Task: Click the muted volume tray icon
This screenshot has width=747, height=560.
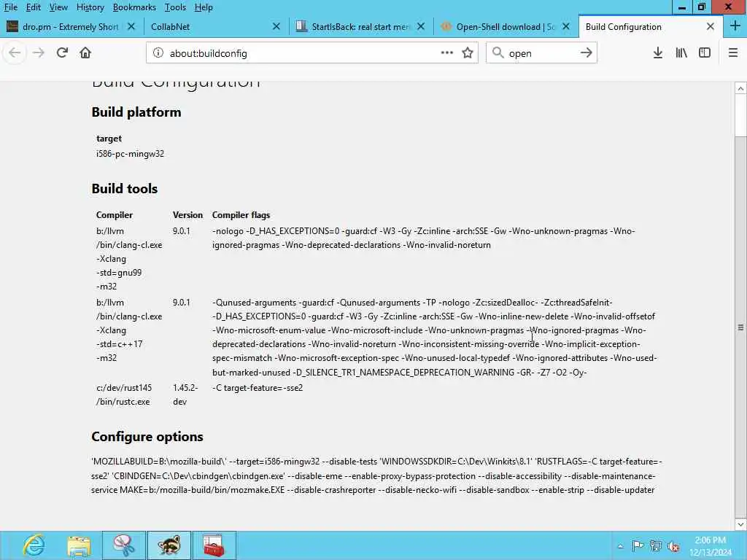Action: point(673,546)
